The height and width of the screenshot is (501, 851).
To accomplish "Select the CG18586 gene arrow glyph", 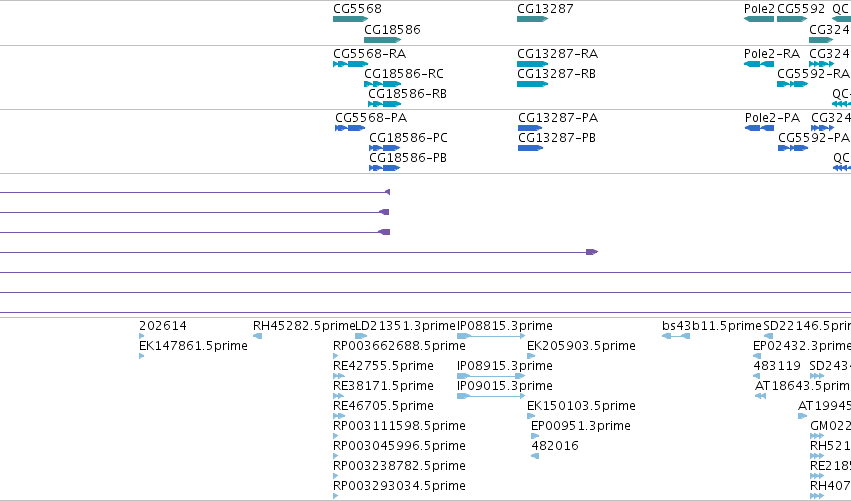I will (x=383, y=40).
